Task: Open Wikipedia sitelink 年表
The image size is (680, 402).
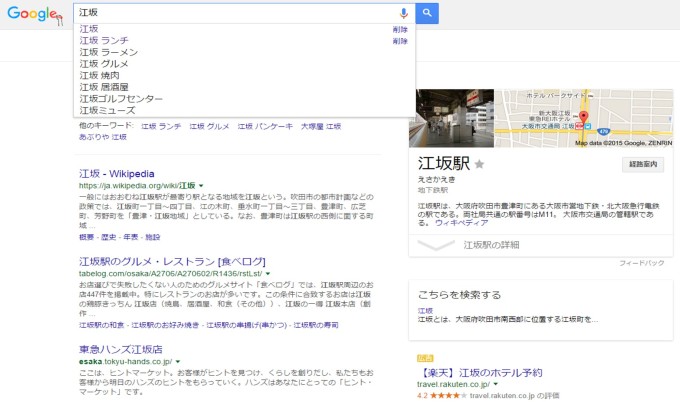Action: (131, 237)
